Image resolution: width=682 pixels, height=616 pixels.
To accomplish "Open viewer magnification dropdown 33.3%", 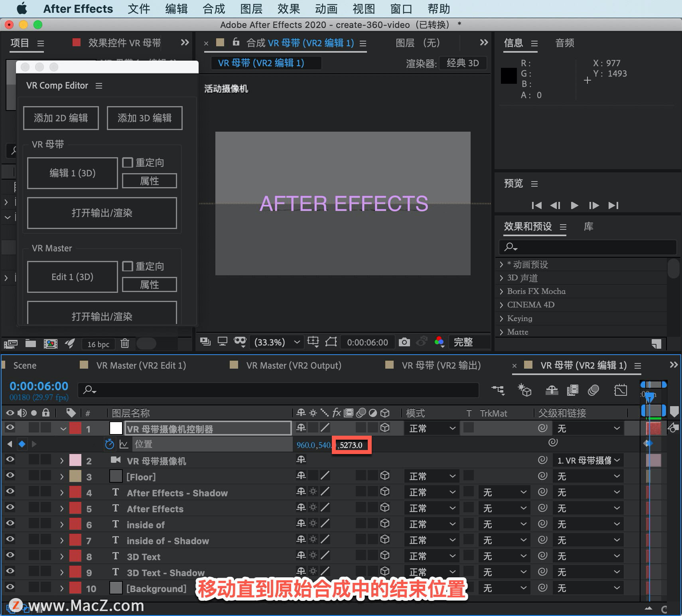I will [277, 342].
